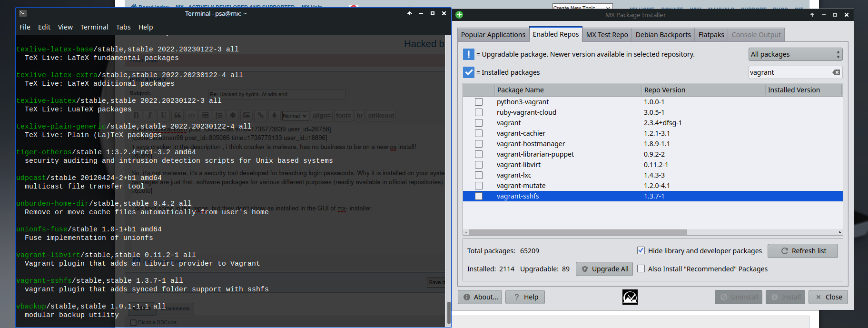Screen dimensions: 868x328
Task: Tick the checkbox for vagrant-libvirt
Action: click(x=479, y=165)
